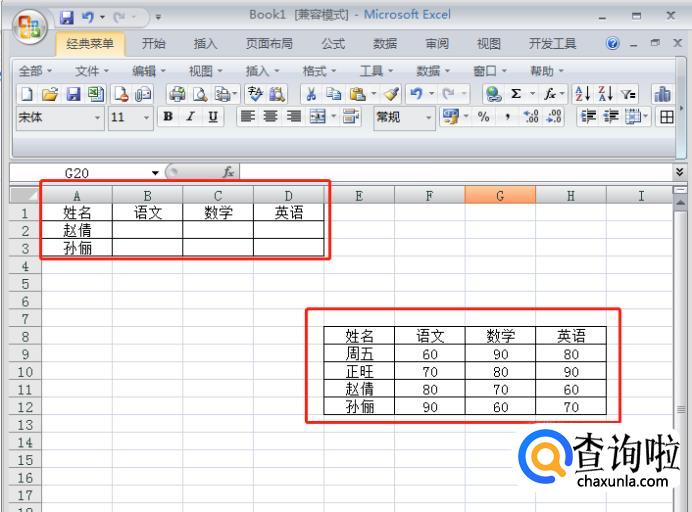Open the 帮助 menu
Screen dimensions: 692x512
(x=546, y=71)
